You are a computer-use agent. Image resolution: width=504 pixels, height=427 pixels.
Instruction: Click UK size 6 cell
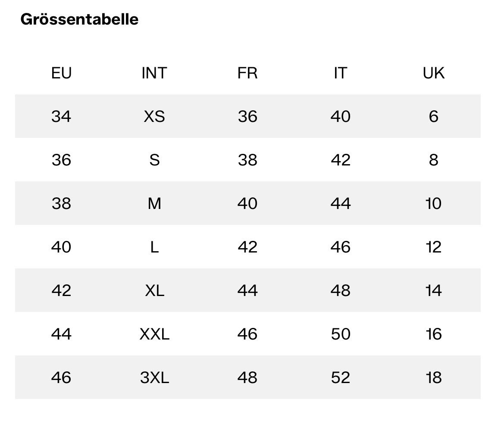click(x=434, y=116)
